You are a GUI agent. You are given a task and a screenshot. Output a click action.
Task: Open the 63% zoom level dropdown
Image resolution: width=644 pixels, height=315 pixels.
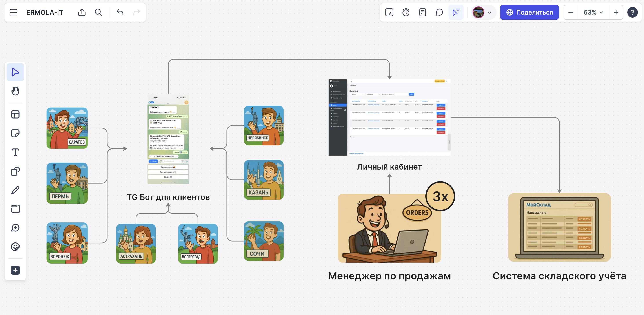[593, 12]
